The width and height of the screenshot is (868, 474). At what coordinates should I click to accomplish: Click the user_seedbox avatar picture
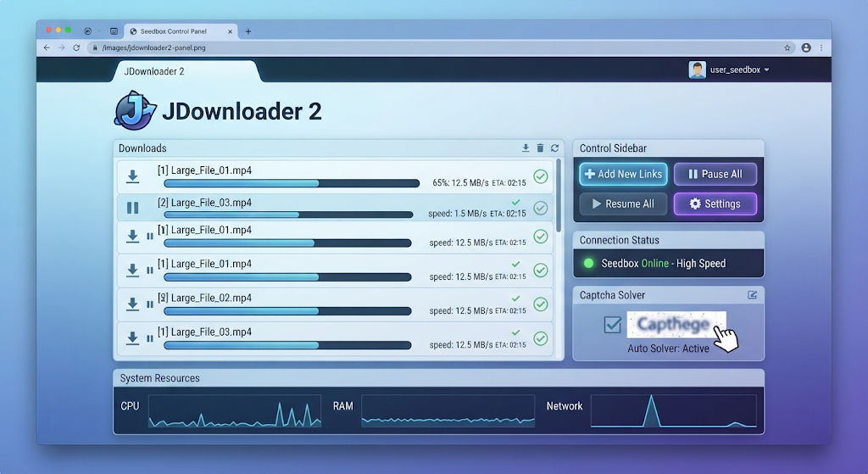[697, 70]
